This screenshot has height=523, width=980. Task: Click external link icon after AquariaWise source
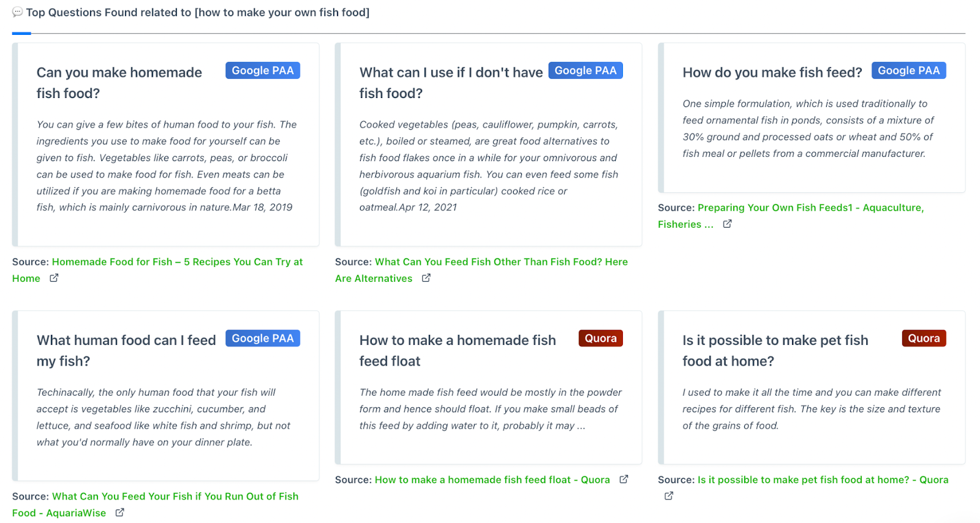click(x=120, y=513)
